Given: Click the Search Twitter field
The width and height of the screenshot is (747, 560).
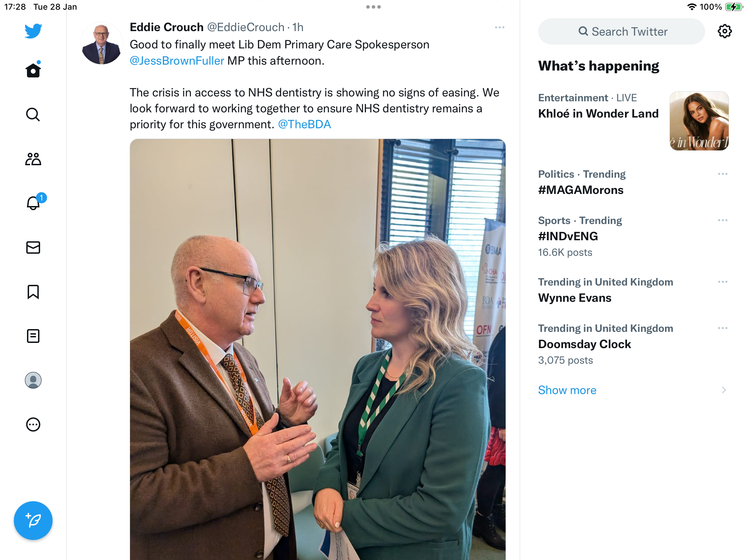Looking at the screenshot, I should (621, 31).
